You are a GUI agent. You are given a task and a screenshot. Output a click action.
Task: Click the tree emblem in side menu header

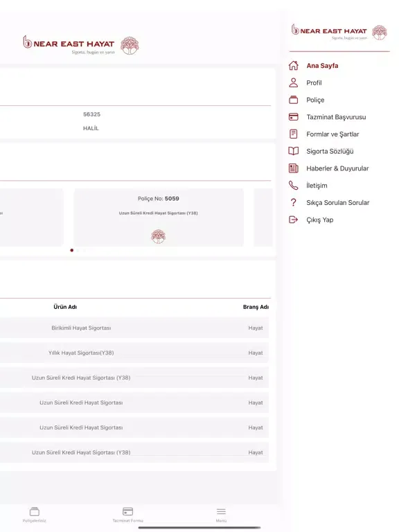(x=380, y=33)
